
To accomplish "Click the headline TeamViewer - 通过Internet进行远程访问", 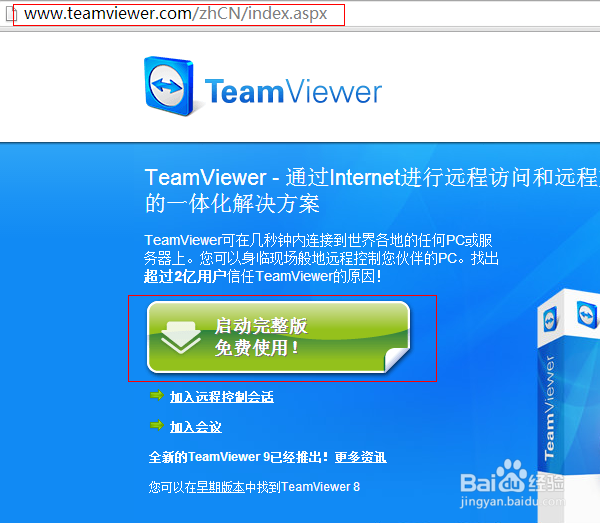I will 372,178.
